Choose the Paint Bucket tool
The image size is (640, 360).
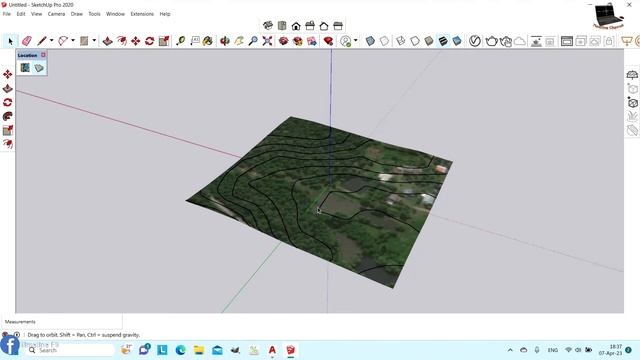pos(208,41)
